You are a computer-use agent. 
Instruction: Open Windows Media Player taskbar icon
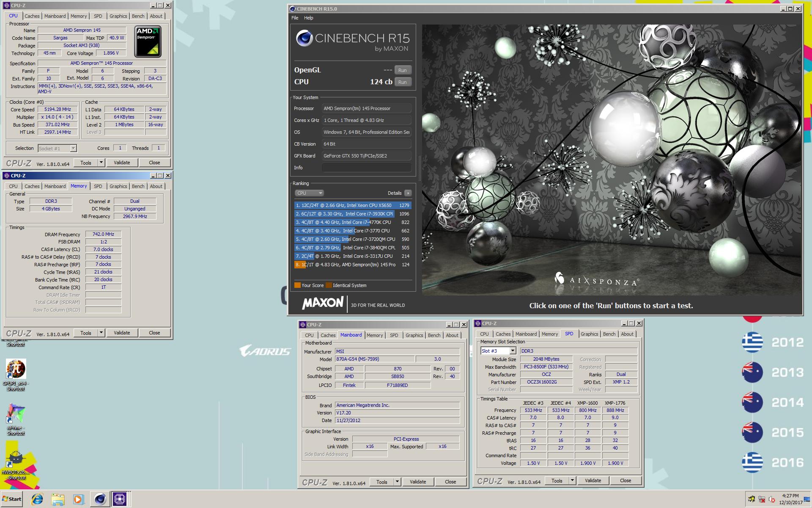pyautogui.click(x=78, y=500)
